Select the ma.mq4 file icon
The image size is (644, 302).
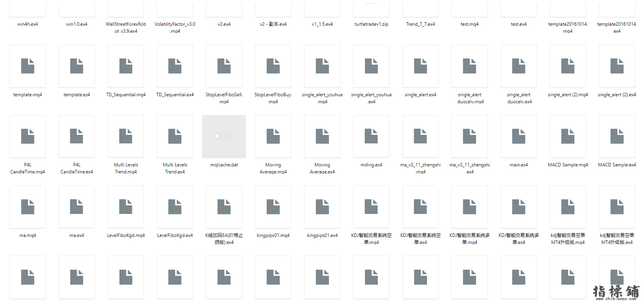[28, 207]
